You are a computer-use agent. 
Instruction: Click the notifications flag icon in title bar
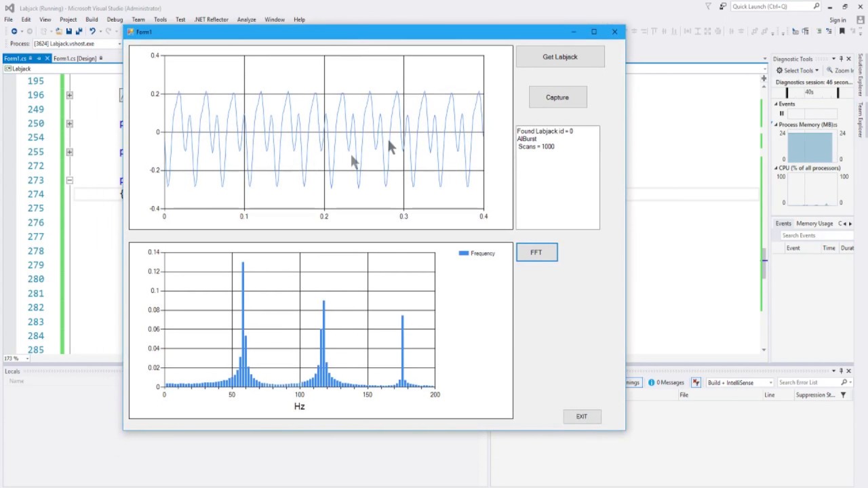point(708,6)
